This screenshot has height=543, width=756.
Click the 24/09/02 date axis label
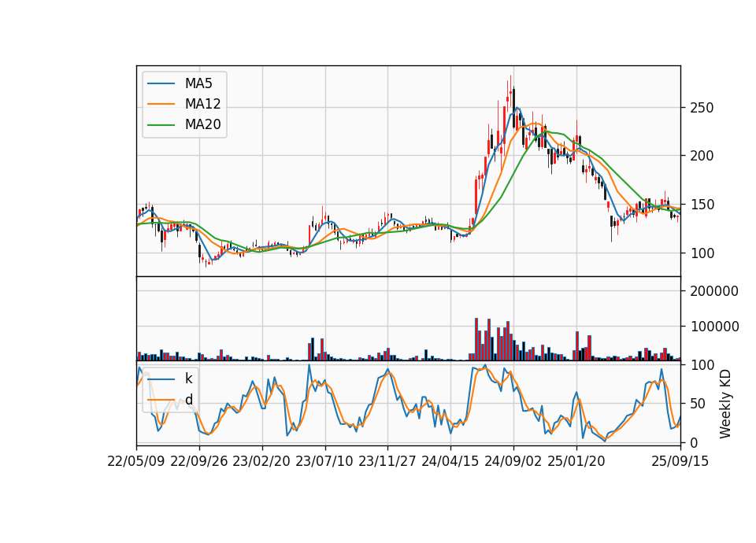click(513, 461)
